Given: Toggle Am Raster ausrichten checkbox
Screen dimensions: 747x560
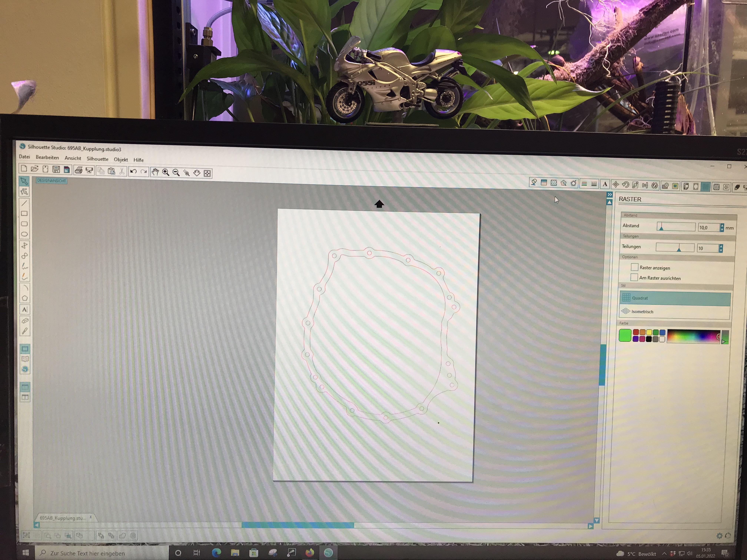Looking at the screenshot, I should (x=634, y=277).
